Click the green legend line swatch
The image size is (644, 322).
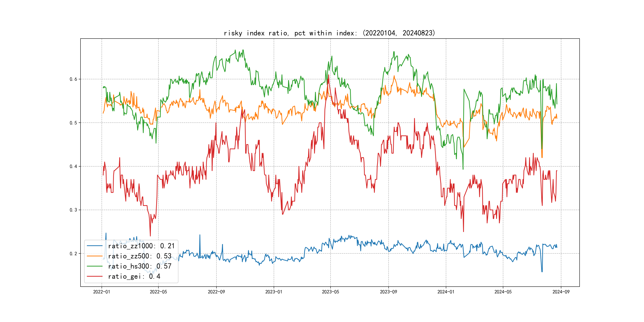click(x=95, y=266)
